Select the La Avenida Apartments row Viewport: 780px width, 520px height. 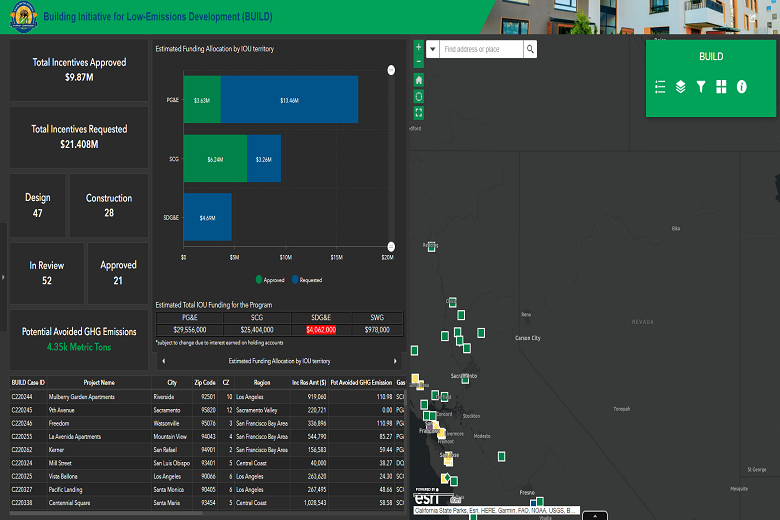point(207,437)
